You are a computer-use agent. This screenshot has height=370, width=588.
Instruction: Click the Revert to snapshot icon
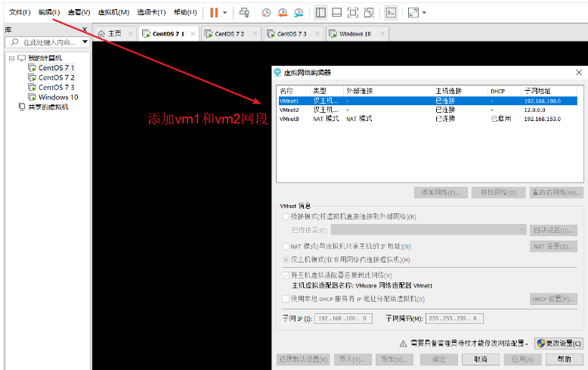pos(283,13)
